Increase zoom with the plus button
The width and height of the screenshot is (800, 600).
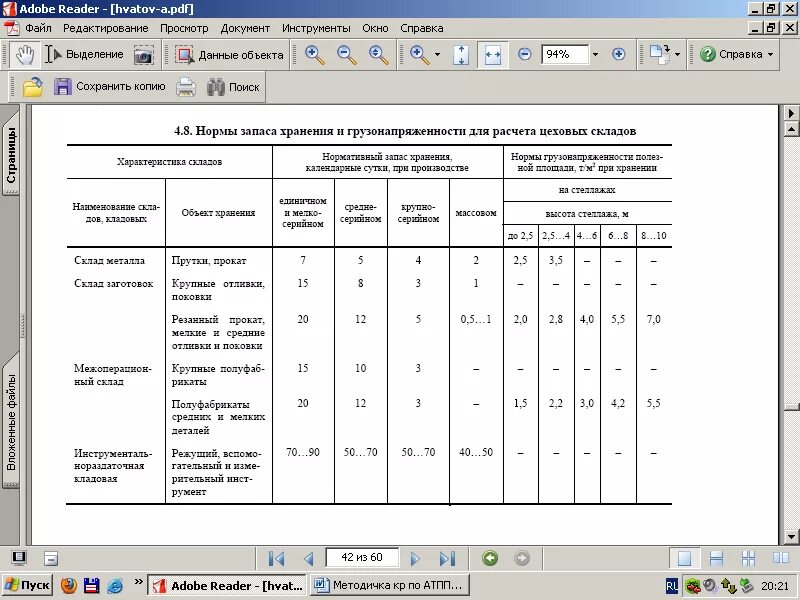tap(618, 54)
